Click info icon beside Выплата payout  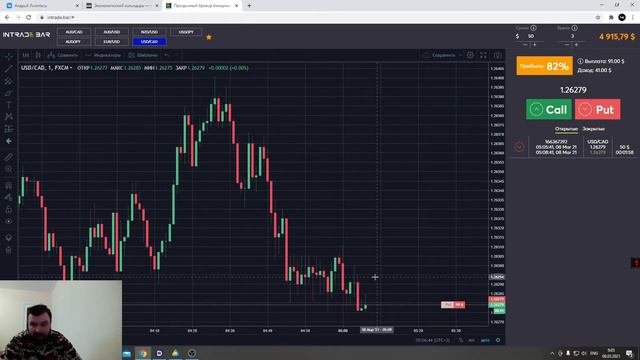580,61
